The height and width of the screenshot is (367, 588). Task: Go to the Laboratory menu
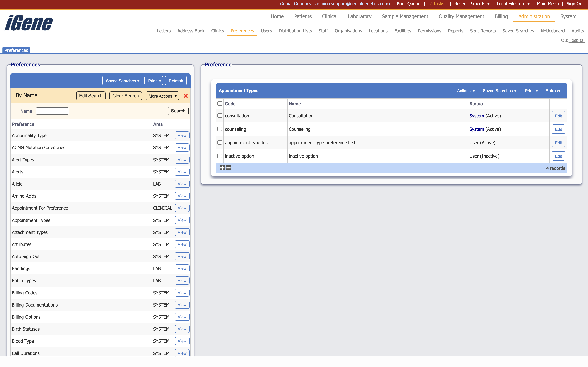click(359, 16)
